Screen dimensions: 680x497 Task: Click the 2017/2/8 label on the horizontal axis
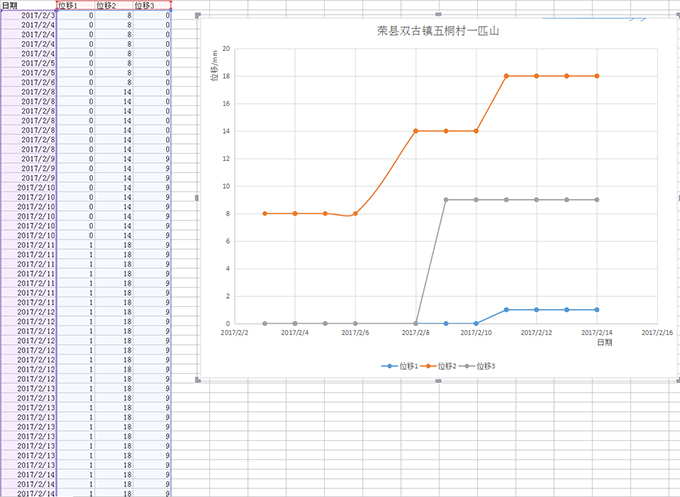pos(416,332)
